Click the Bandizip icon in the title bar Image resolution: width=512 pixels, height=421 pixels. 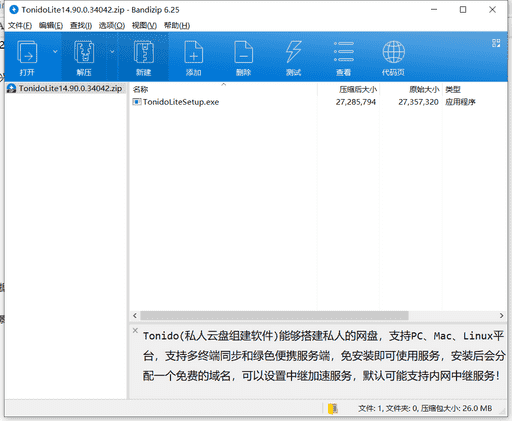pyautogui.click(x=14, y=10)
